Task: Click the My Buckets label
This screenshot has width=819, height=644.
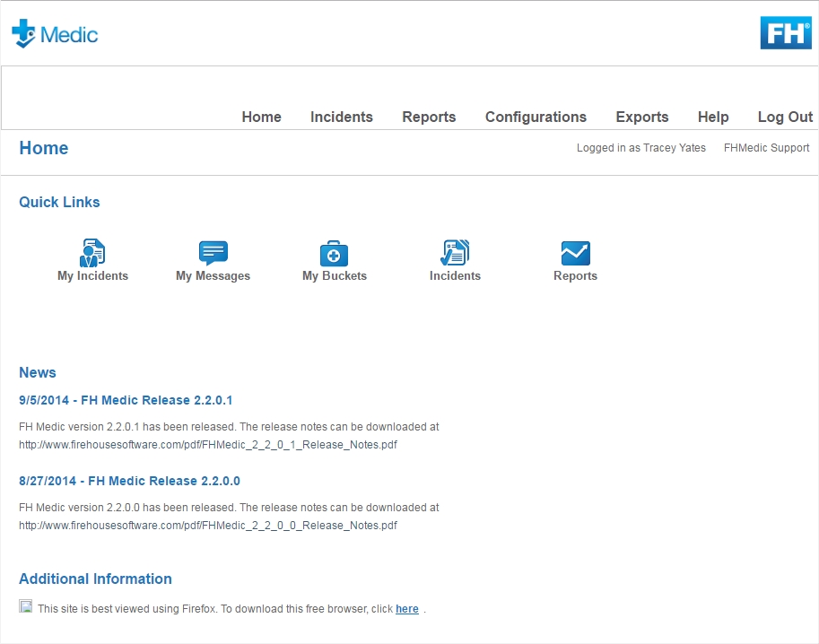Action: coord(335,275)
